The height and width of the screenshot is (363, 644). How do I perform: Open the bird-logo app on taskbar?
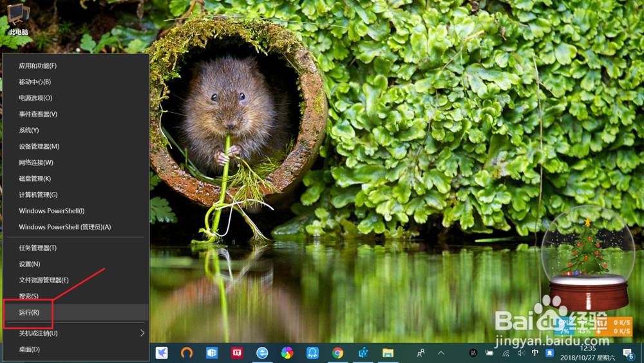pos(162,353)
